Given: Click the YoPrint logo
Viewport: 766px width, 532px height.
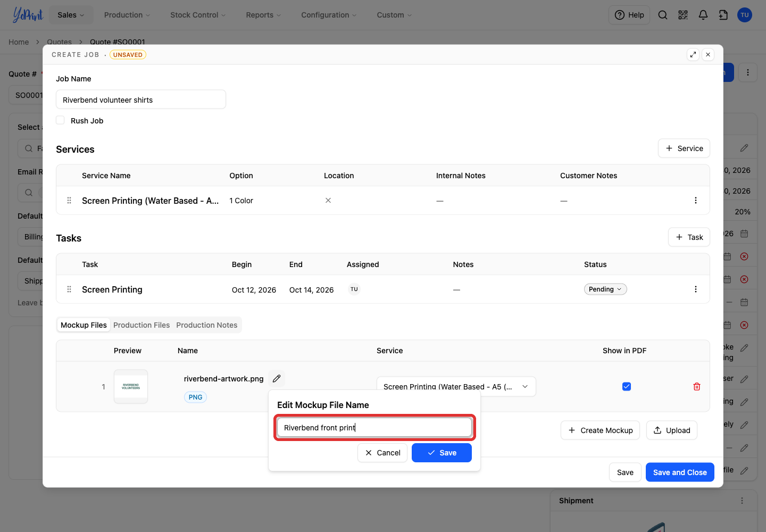Looking at the screenshot, I should (28, 15).
